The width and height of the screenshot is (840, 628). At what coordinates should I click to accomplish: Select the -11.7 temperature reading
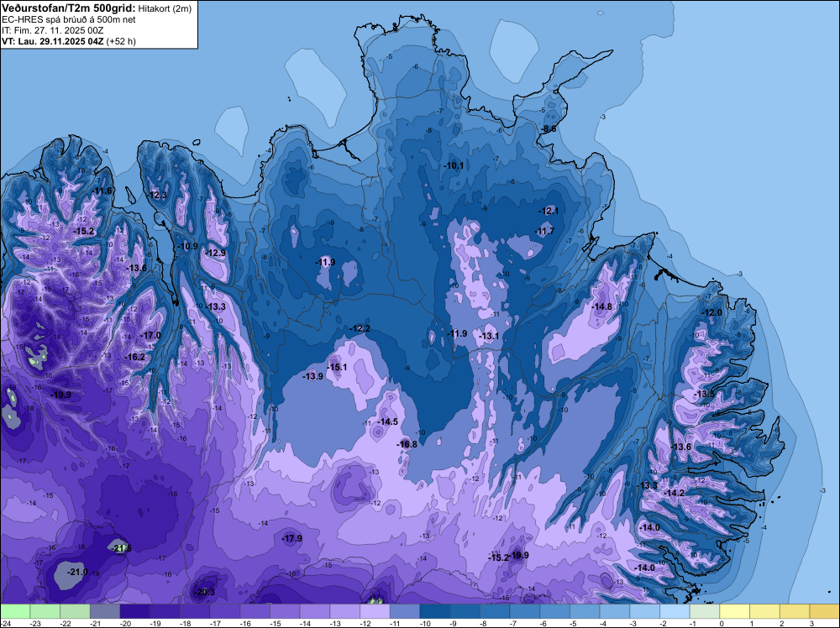(545, 231)
